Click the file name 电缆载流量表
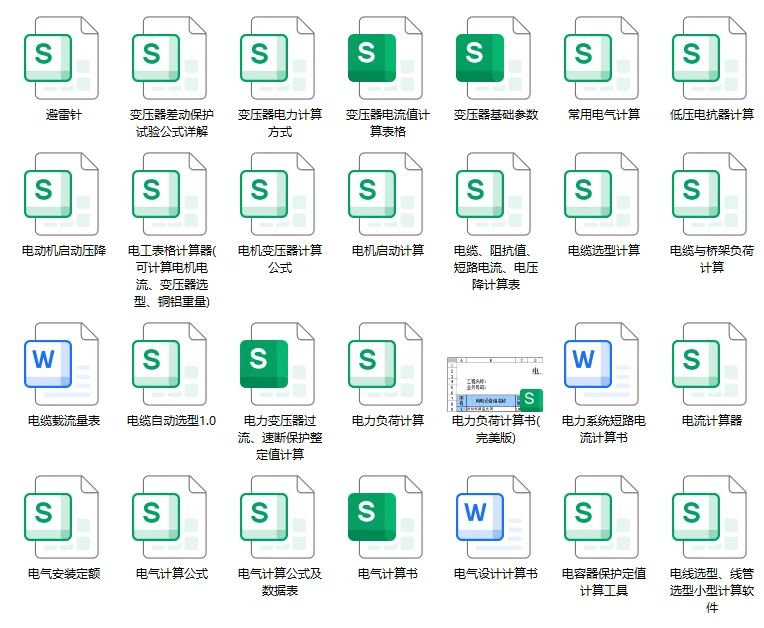764x628 pixels. click(64, 421)
